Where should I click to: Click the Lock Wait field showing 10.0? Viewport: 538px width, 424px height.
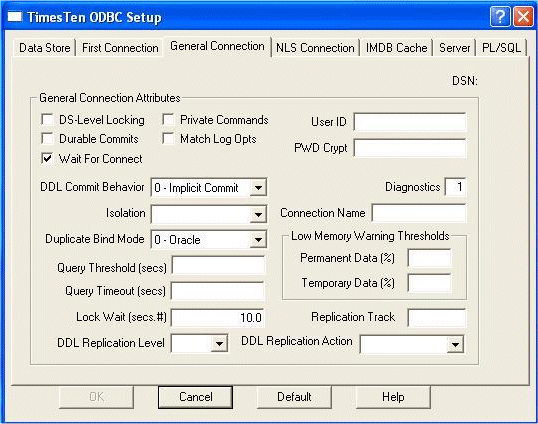218,317
